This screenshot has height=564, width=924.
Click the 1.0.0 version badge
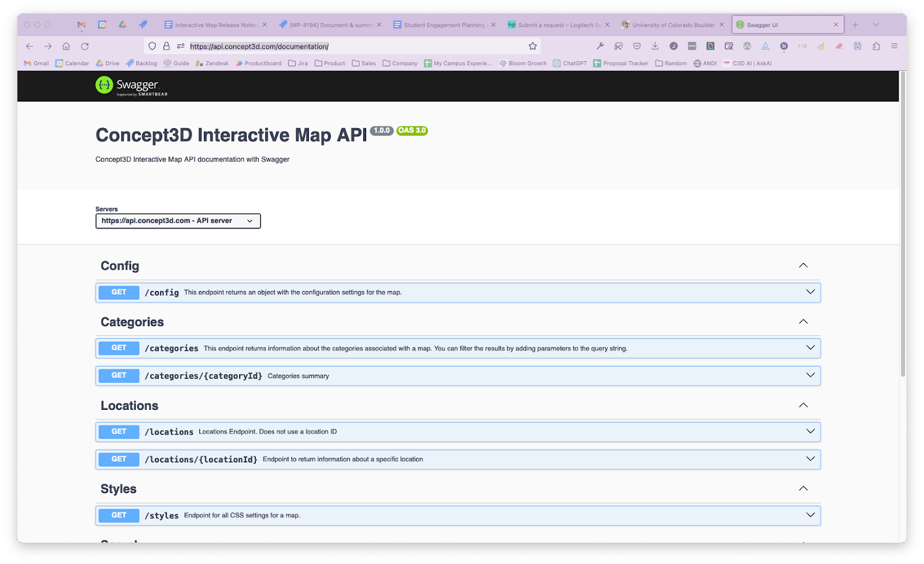[x=382, y=130]
